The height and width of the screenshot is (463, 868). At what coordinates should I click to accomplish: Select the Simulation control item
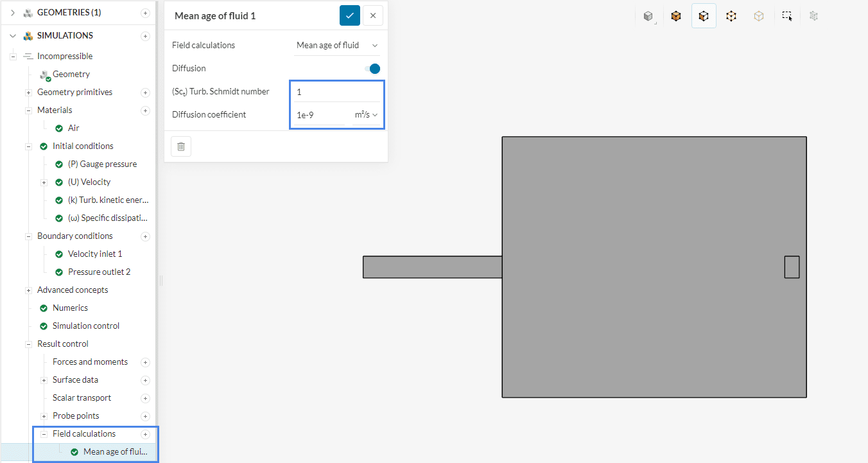pyautogui.click(x=86, y=326)
